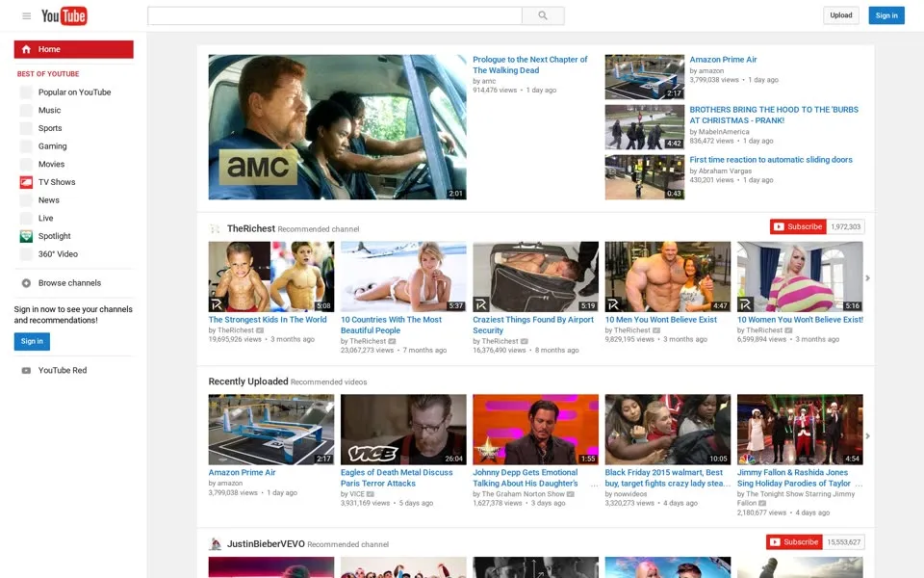The image size is (924, 578).
Task: Play the 10 Men You Wont Believe thumbnail
Action: coord(668,276)
